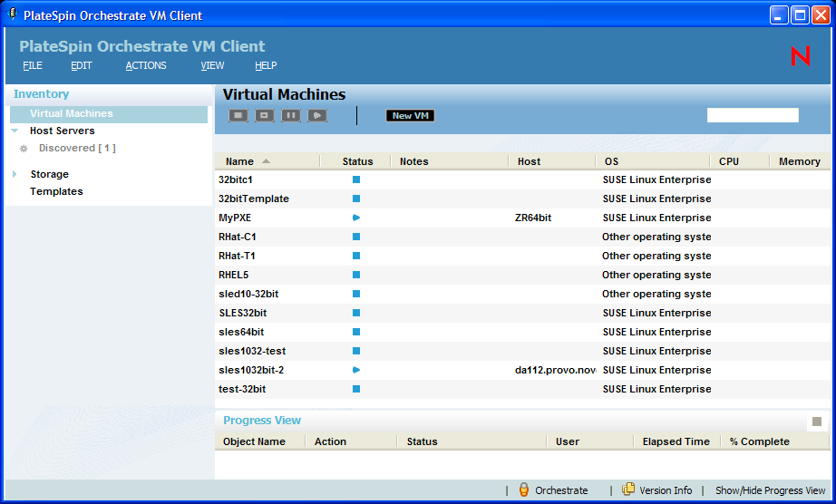Click the search field above the VM list
This screenshot has height=504, width=836.
[753, 115]
